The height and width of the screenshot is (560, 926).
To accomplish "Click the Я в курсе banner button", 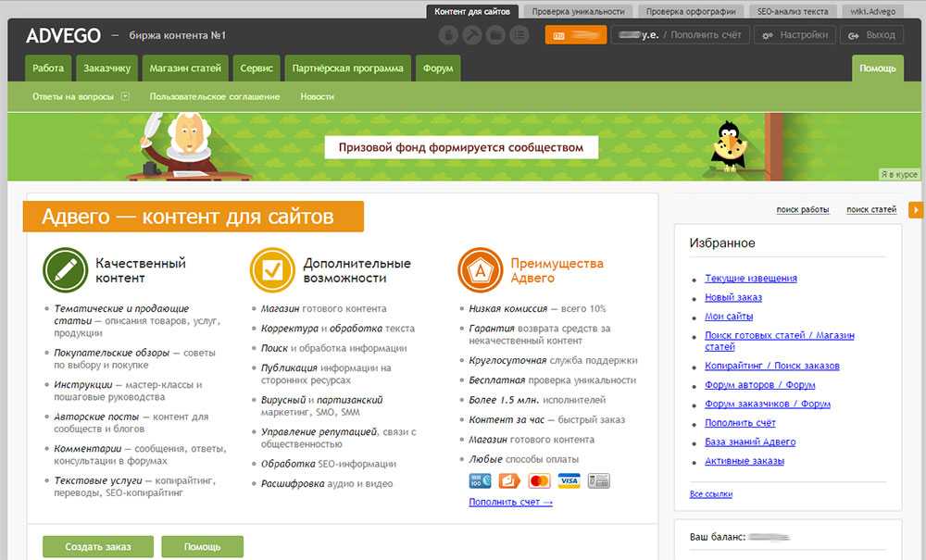I will pyautogui.click(x=899, y=174).
